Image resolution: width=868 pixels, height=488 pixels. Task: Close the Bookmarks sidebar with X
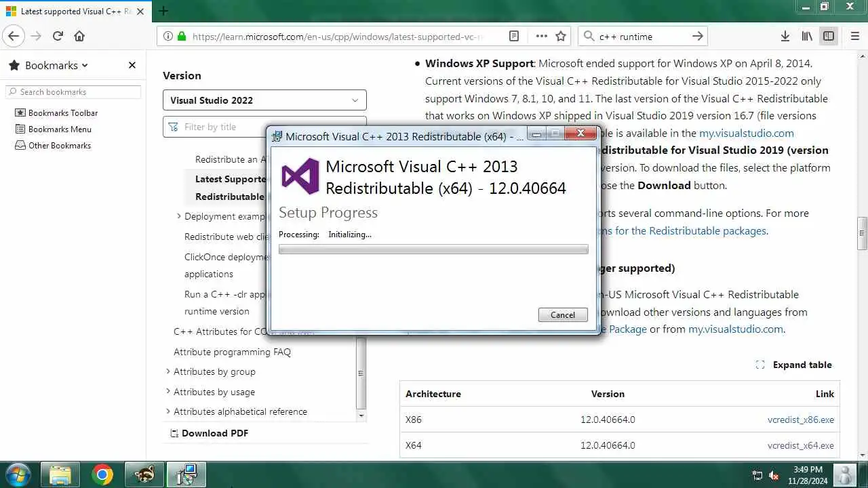click(x=132, y=65)
